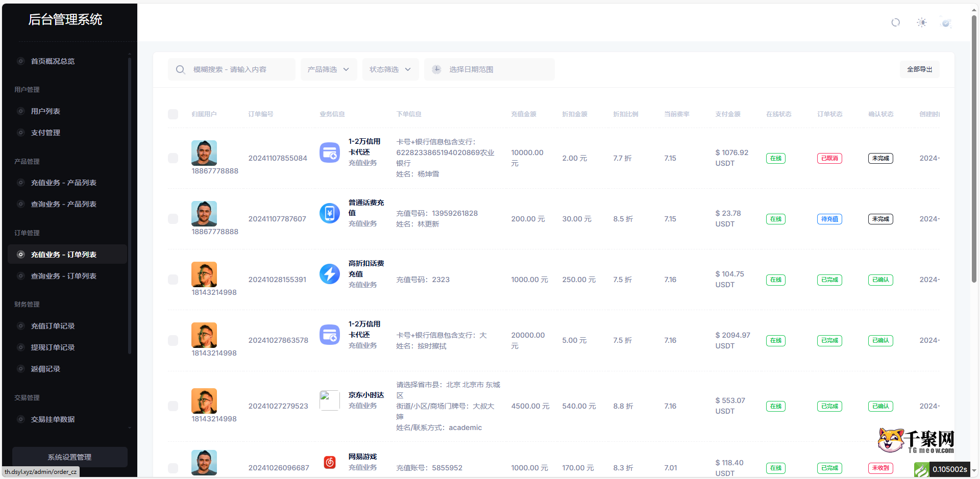Image resolution: width=980 pixels, height=479 pixels.
Task: Click the 系统设置管理 button
Action: [x=70, y=457]
